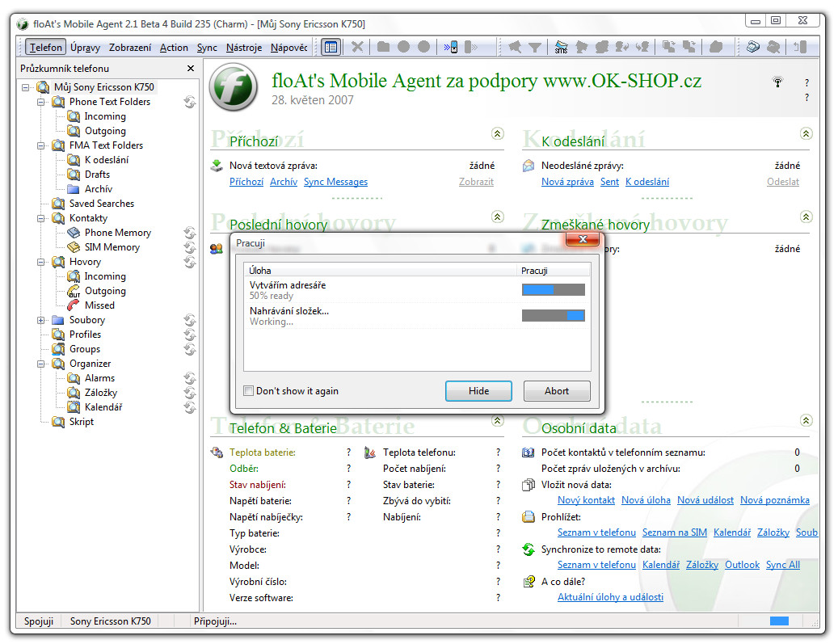Open the Telefon menu
Viewport: 838px width, 644px height.
pos(45,48)
